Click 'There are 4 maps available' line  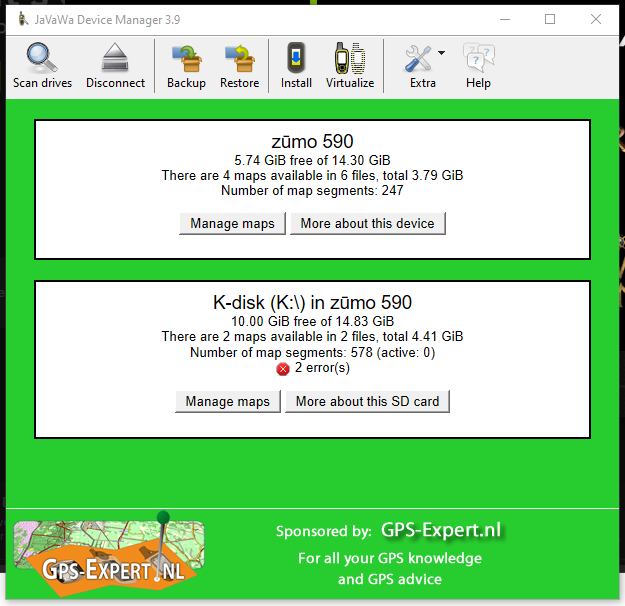point(312,175)
